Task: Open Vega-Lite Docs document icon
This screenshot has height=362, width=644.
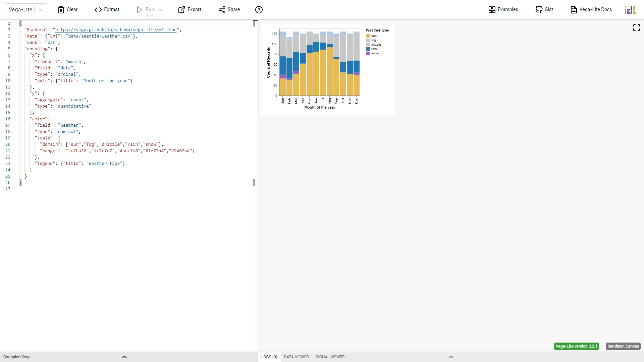Action: (574, 10)
